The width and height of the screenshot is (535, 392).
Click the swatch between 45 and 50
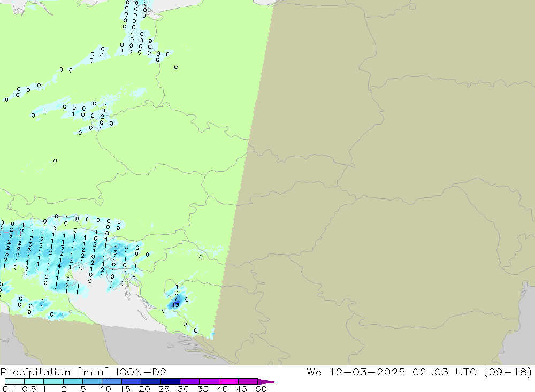(248, 381)
